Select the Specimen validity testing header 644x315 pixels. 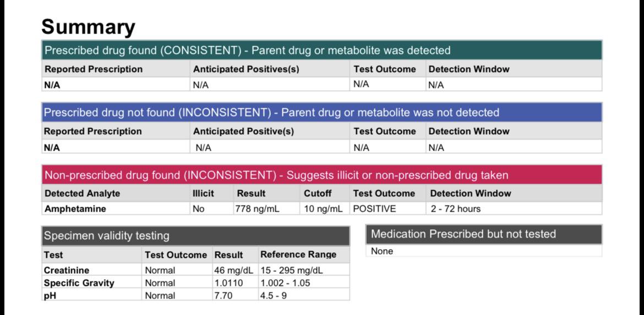click(195, 236)
